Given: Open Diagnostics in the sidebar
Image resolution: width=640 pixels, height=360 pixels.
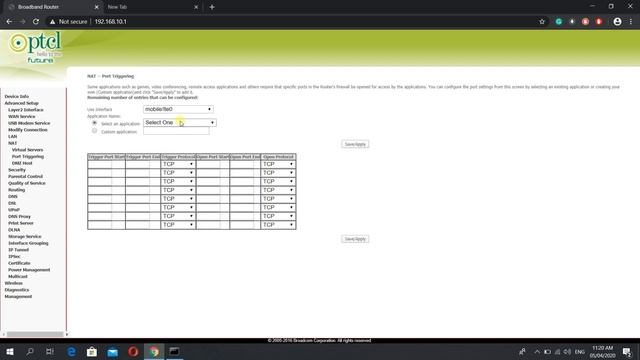Looking at the screenshot, I should pos(17,290).
